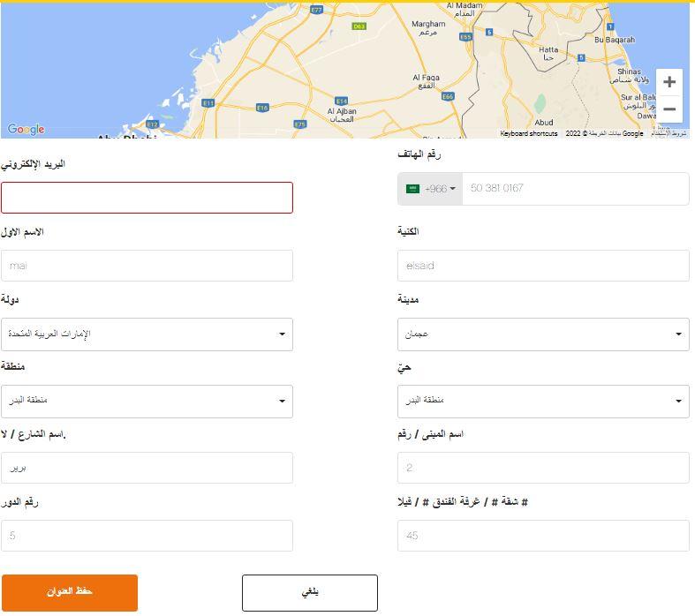The image size is (695, 616).
Task: Click the Saudi flag icon
Action: click(x=412, y=189)
